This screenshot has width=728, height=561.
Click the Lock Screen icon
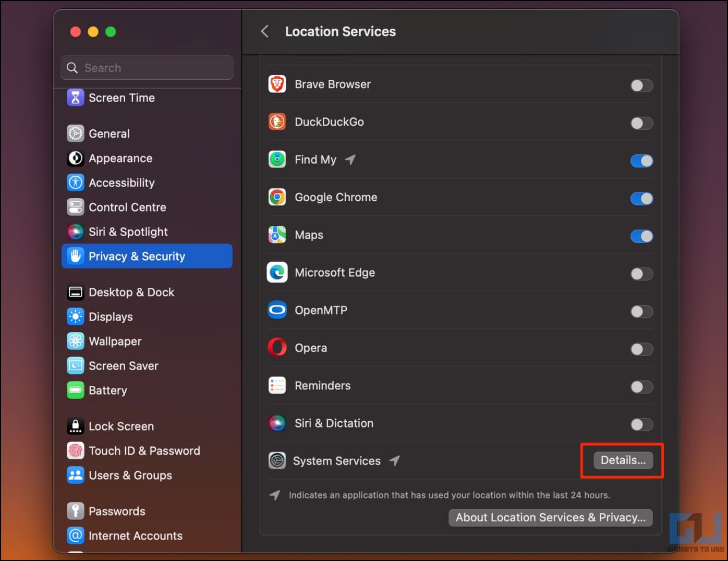(x=76, y=426)
